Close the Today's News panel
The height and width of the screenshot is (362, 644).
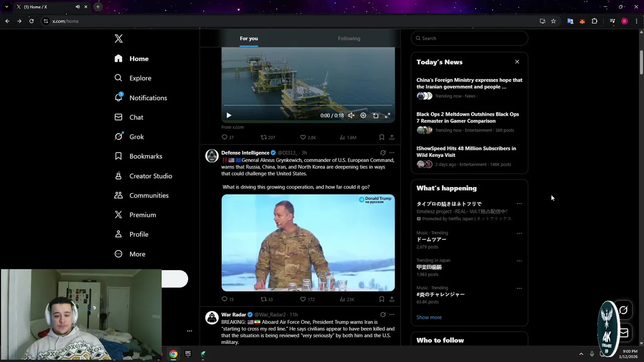pyautogui.click(x=517, y=62)
